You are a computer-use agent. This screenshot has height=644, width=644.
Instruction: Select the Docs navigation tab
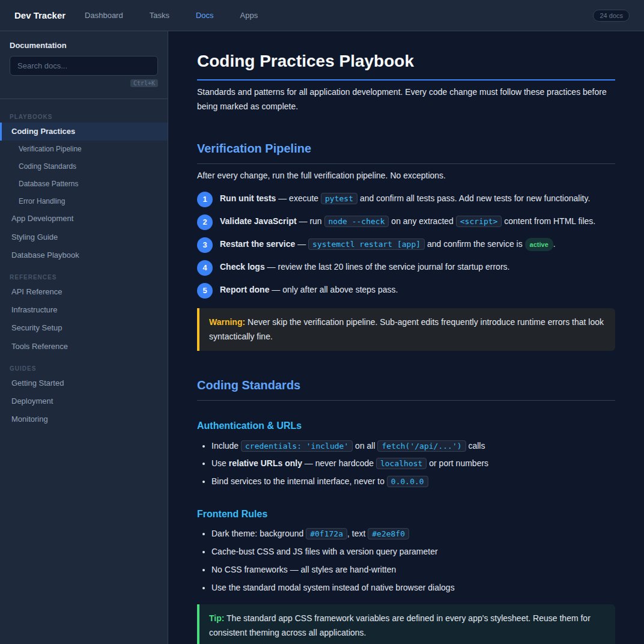204,16
